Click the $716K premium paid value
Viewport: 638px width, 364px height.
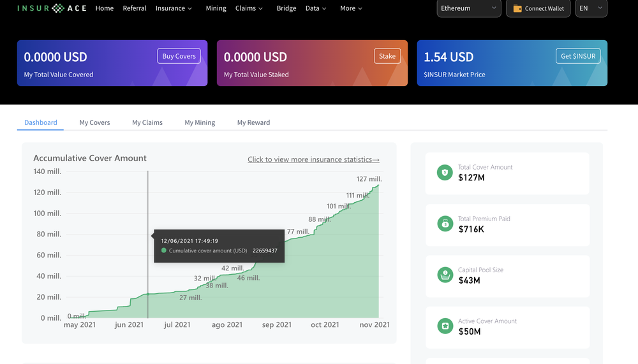click(x=471, y=229)
